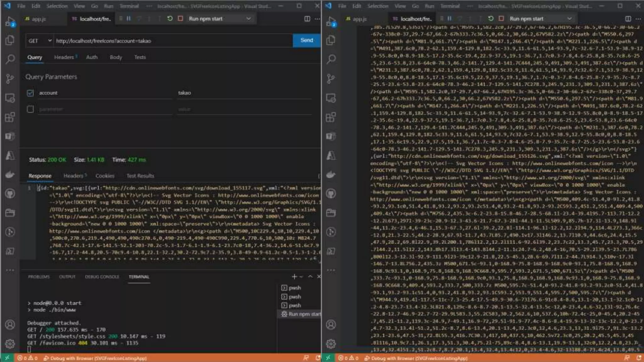Select first pwsh terminal entry
Viewport: 644px width, 362px height.
pyautogui.click(x=291, y=288)
